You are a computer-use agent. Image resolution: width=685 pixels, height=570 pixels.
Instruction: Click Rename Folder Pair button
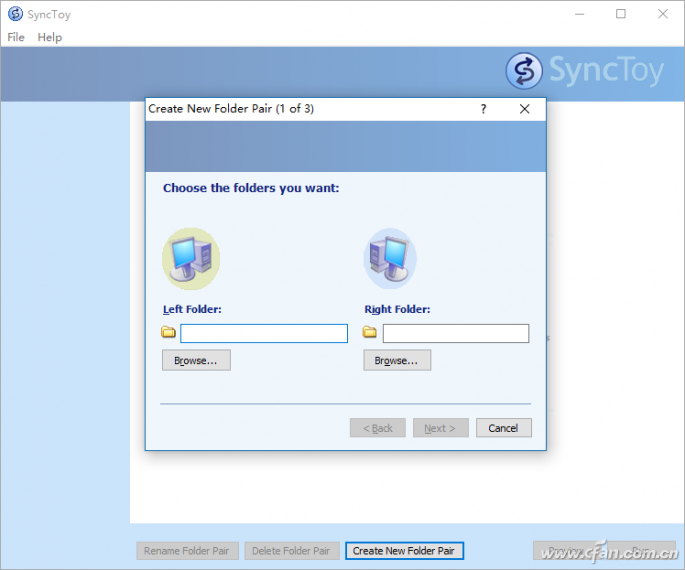click(x=187, y=551)
